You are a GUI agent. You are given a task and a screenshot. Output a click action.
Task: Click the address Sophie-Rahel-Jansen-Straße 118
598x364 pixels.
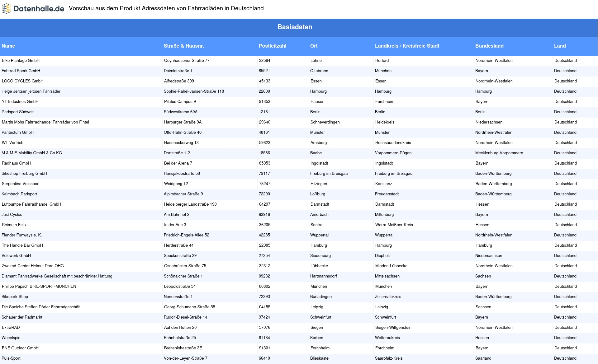(194, 91)
